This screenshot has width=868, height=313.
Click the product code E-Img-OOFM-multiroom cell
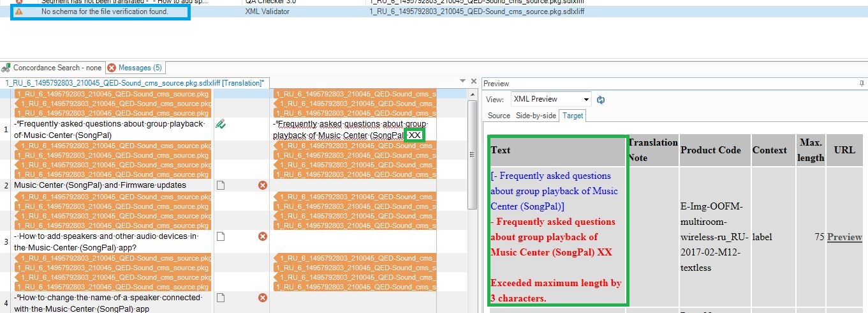[x=714, y=237]
